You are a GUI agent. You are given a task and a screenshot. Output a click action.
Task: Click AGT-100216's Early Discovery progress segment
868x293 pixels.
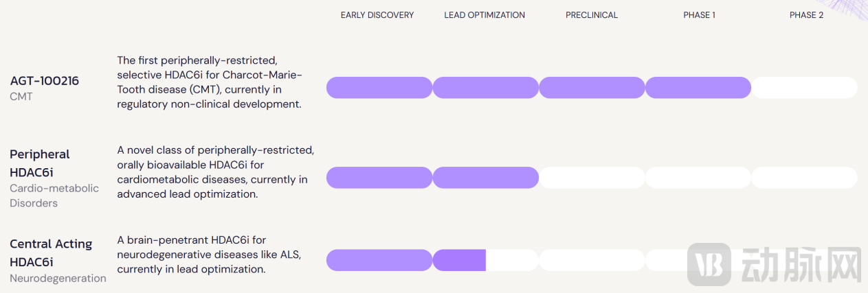pos(379,88)
